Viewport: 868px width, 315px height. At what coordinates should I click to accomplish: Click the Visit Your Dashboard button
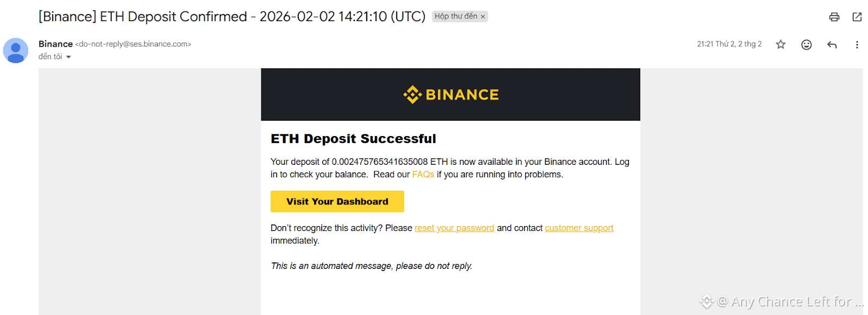(337, 202)
